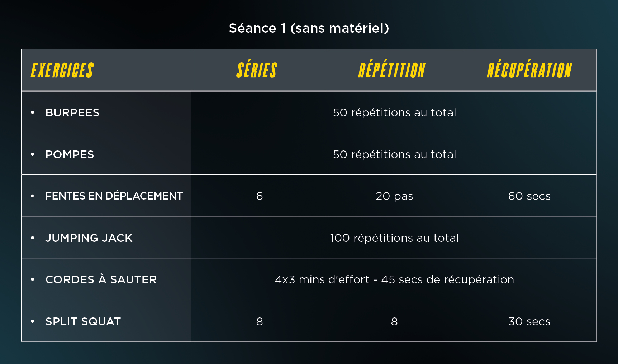Select the 100 répétitions au total cell
Viewport: 618px width, 364px height.
(394, 238)
